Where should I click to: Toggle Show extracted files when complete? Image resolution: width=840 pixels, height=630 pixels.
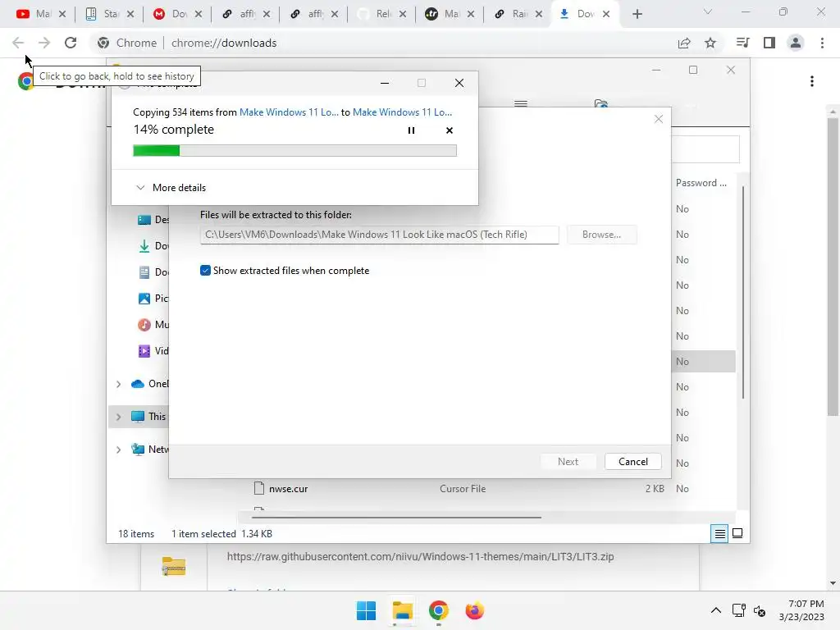pos(205,271)
